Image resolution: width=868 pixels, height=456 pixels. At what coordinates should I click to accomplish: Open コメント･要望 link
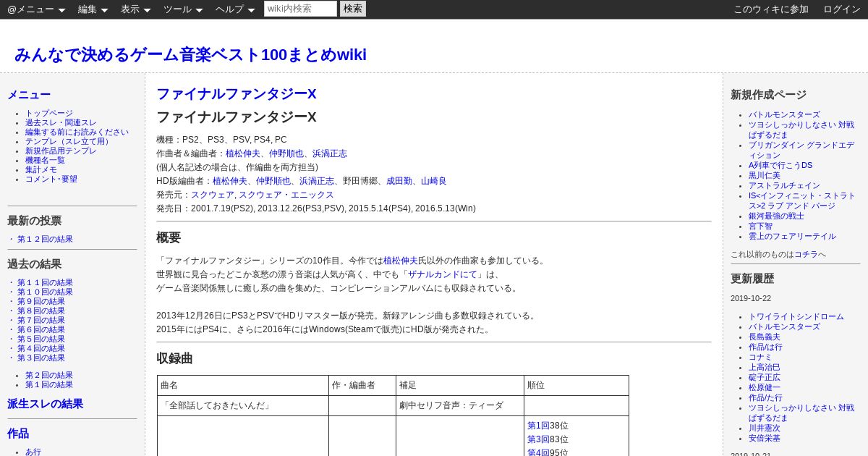[51, 180]
